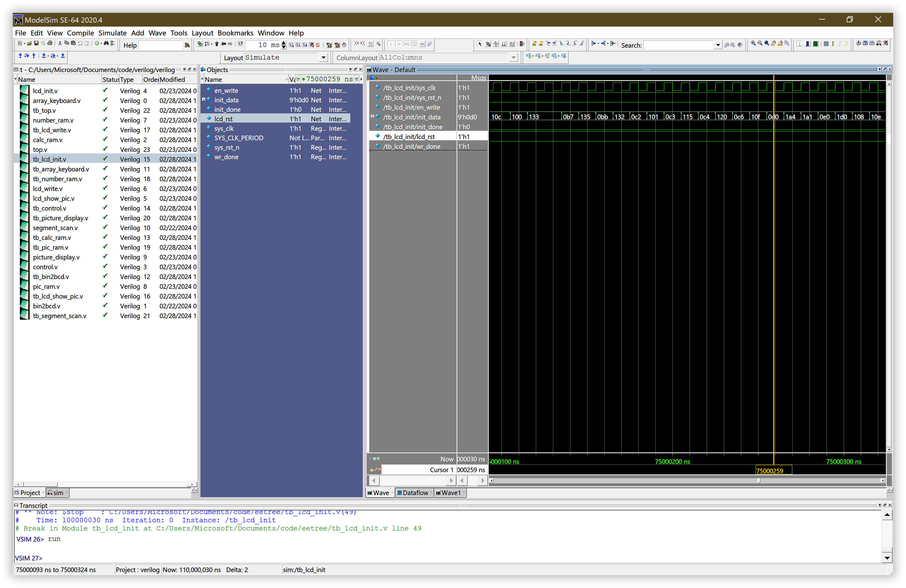This screenshot has width=906, height=588.
Task: Click the Insert Cursor toolbar icon
Action: (x=534, y=43)
